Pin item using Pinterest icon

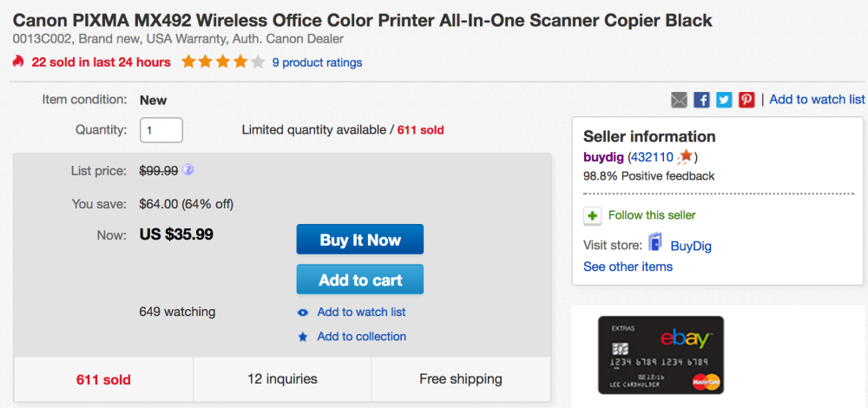click(746, 100)
